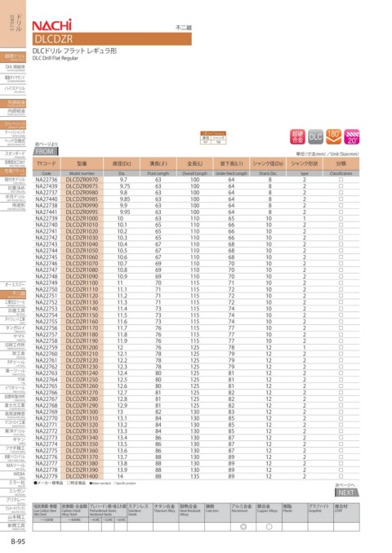The image size is (392, 553).
Task: Click the NACHI logo
Action: [51, 25]
